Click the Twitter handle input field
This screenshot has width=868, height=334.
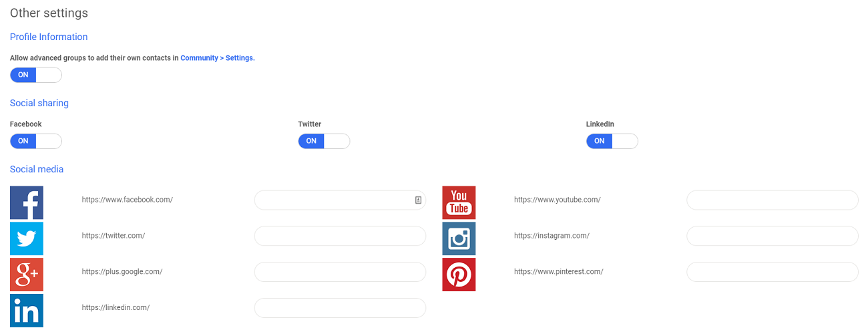tap(340, 236)
